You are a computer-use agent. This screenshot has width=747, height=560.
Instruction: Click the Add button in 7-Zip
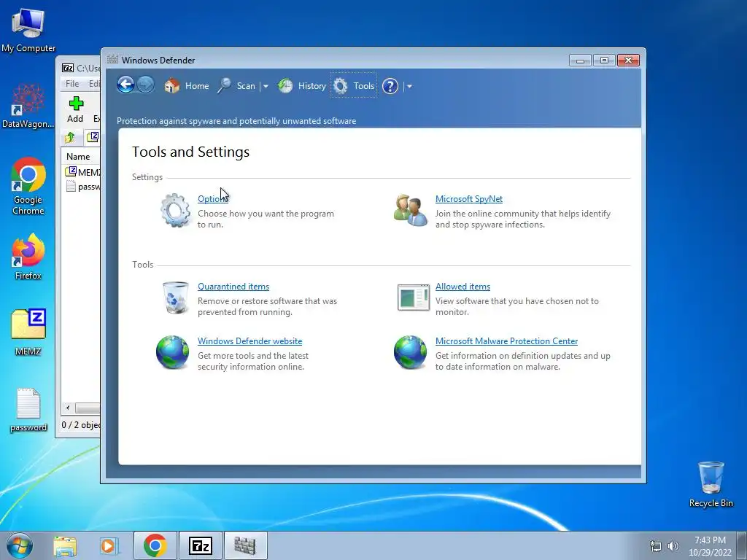(75, 110)
